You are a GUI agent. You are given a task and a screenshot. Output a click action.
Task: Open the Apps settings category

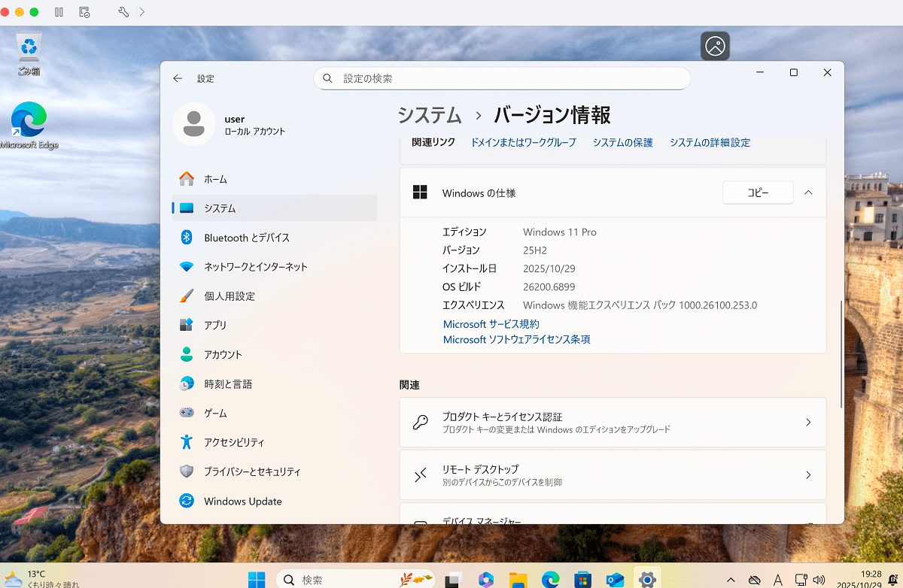pos(275,325)
